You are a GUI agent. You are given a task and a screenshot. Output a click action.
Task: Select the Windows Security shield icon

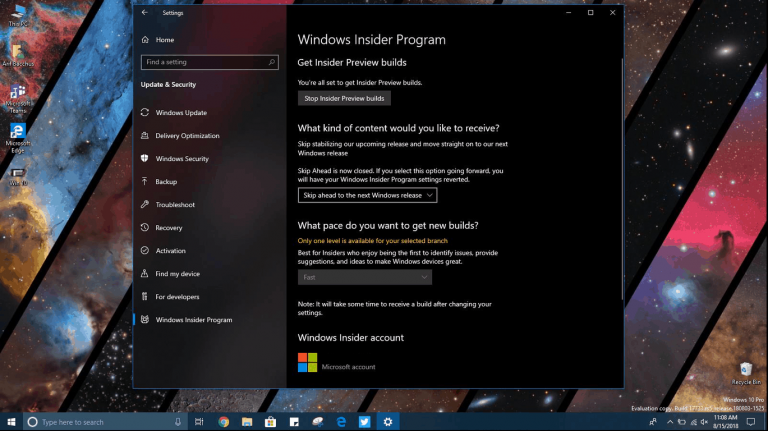[145, 159]
